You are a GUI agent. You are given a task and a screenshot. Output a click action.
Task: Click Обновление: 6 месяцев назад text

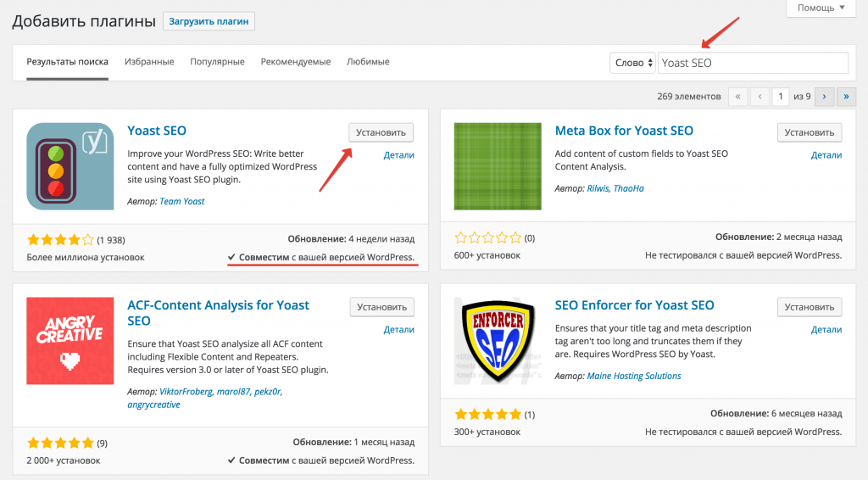[x=776, y=414]
